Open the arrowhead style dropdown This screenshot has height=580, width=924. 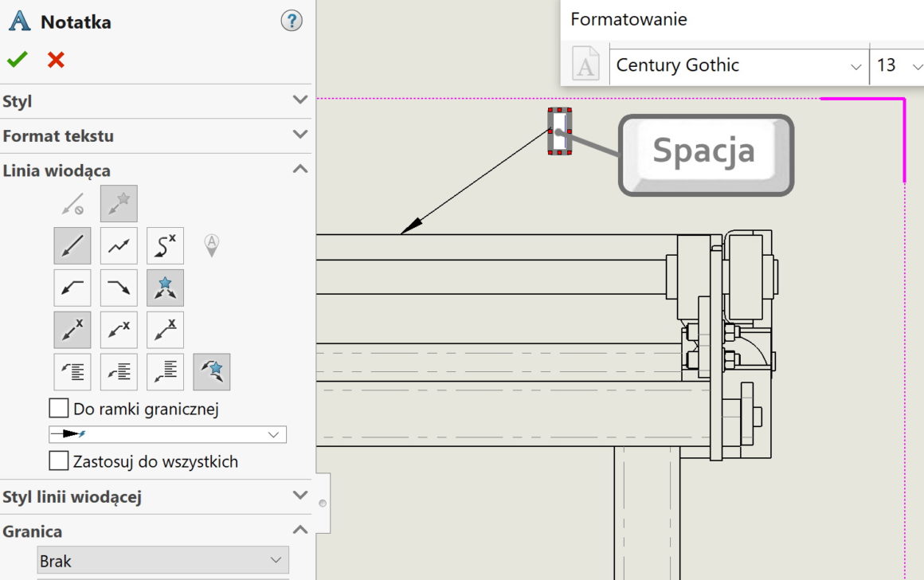click(x=275, y=434)
